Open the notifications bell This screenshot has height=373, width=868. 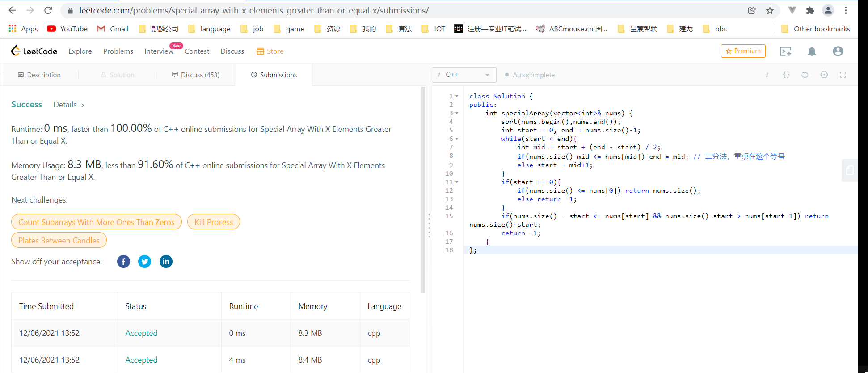tap(812, 51)
